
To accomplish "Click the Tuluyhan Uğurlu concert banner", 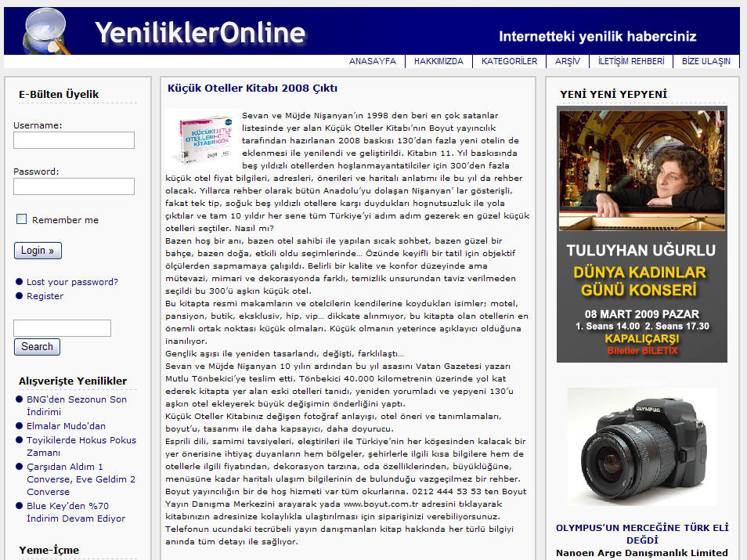I will (641, 234).
